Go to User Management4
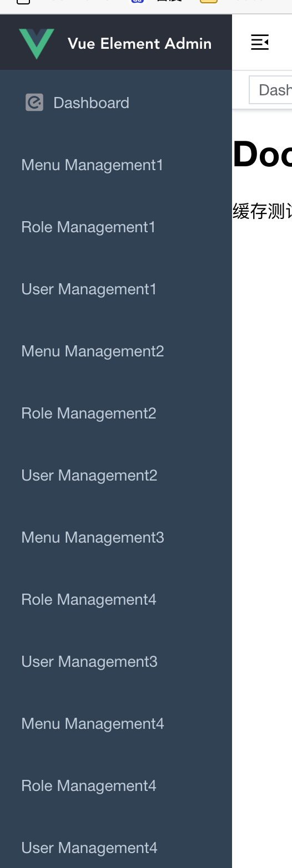 pyautogui.click(x=116, y=847)
